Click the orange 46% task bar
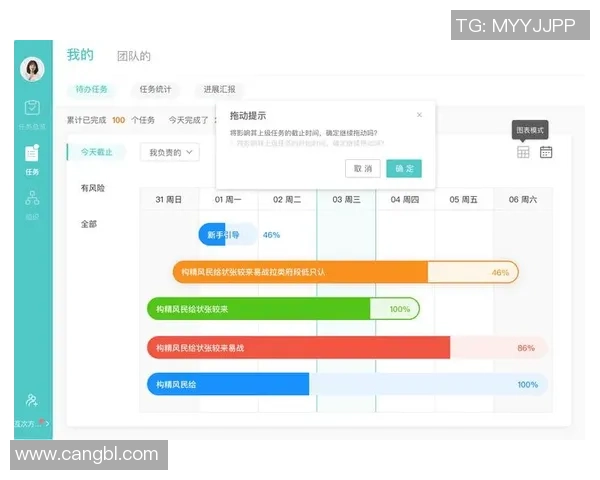Image resolution: width=600 pixels, height=480 pixels. click(346, 272)
